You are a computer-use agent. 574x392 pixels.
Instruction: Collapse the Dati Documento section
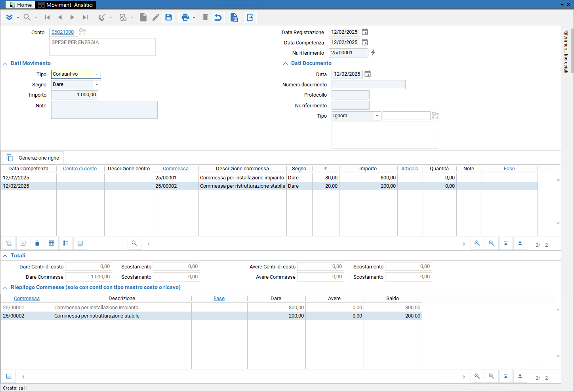pyautogui.click(x=285, y=64)
